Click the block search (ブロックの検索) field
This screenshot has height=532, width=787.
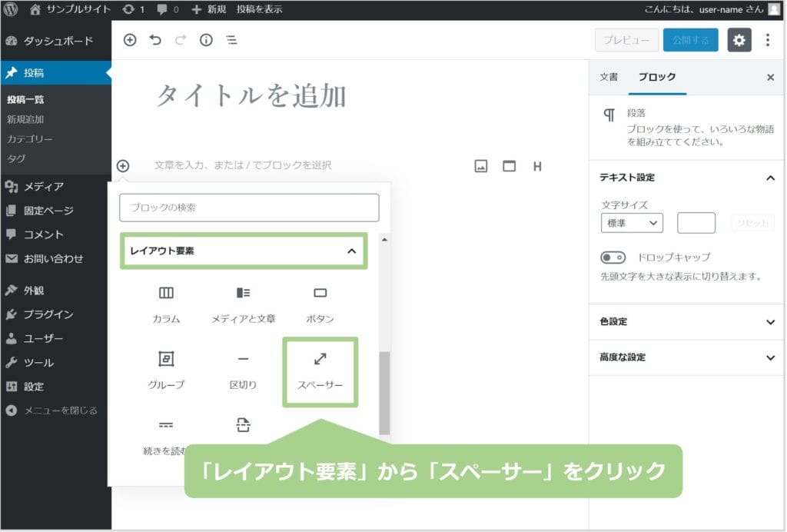(249, 208)
